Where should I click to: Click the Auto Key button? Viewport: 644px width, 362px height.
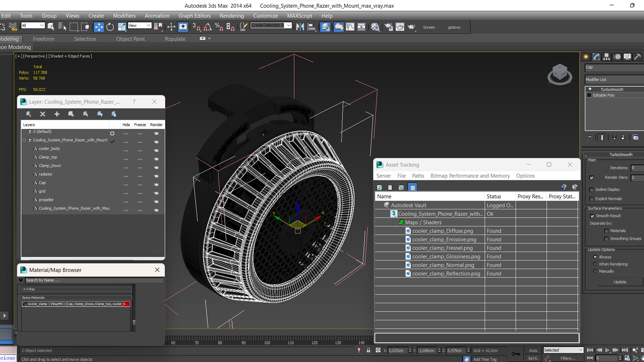pos(533,350)
